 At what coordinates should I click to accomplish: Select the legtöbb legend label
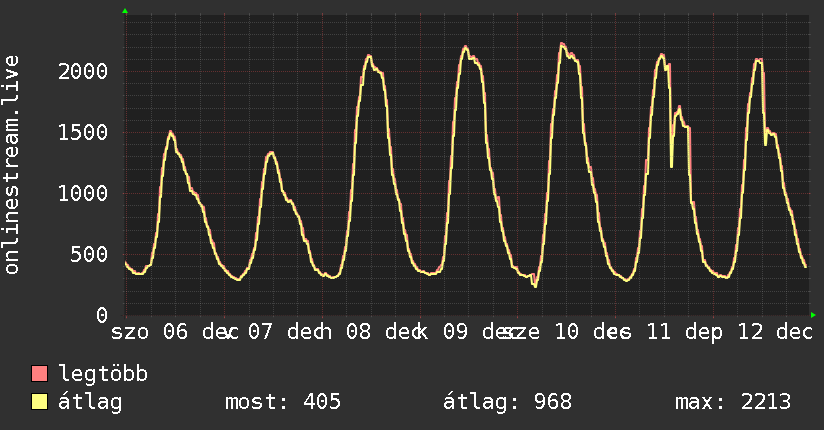(104, 375)
